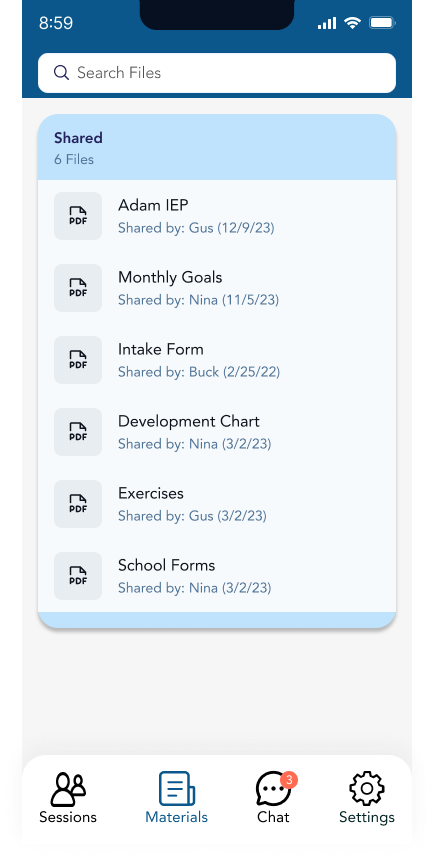This screenshot has width=434, height=858.
Task: Tap the PDF icon for Exercises
Action: tap(78, 504)
